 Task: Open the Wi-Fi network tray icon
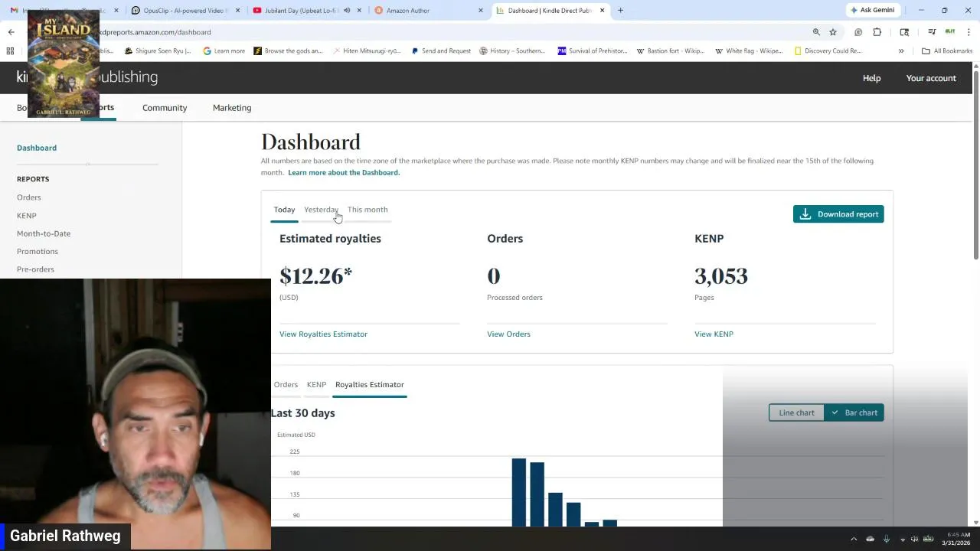tap(903, 539)
